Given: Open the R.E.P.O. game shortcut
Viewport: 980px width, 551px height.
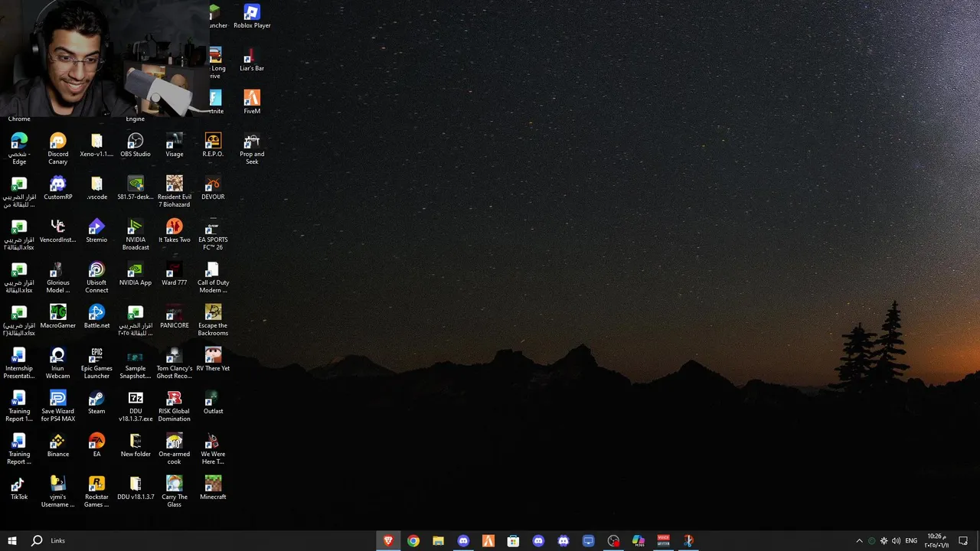Looking at the screenshot, I should (213, 145).
